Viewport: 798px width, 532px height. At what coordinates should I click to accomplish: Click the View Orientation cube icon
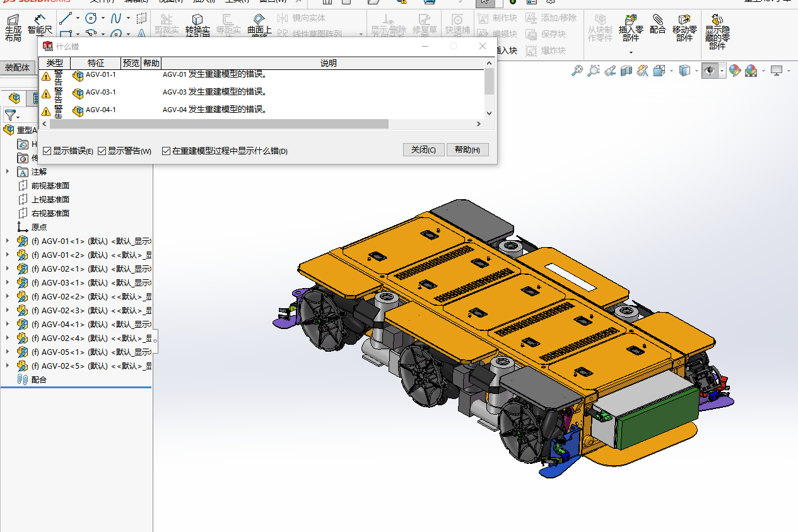coord(660,71)
